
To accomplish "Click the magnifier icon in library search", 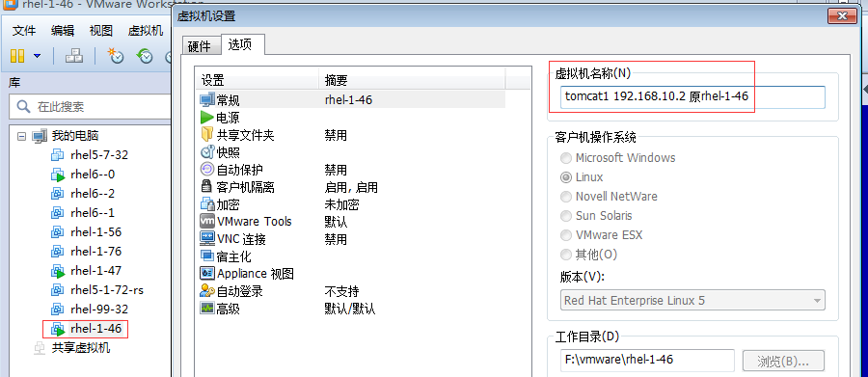I will (24, 106).
